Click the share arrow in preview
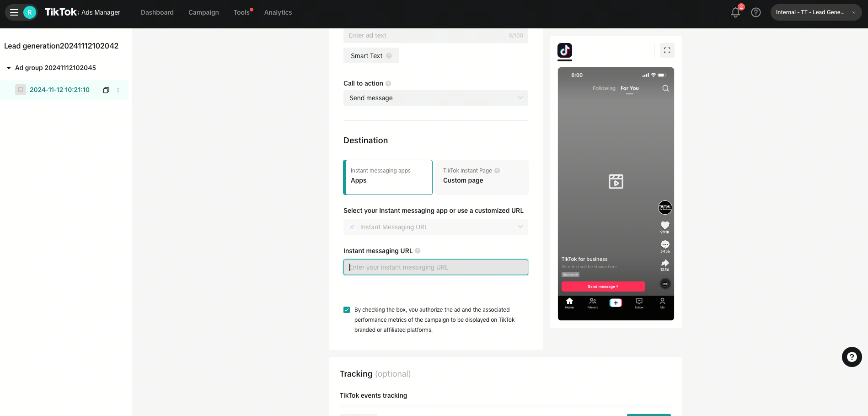This screenshot has height=416, width=868. (x=665, y=263)
